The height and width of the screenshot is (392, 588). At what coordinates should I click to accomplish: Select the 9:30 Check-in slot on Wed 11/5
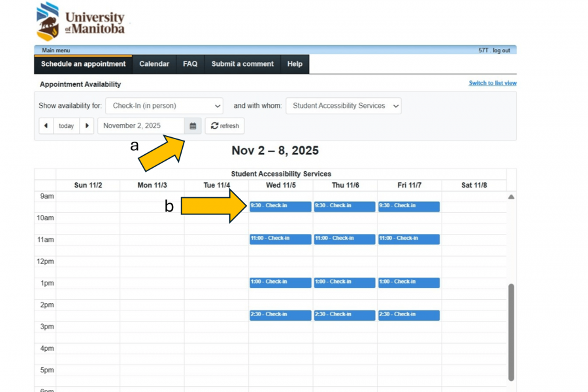pyautogui.click(x=280, y=206)
